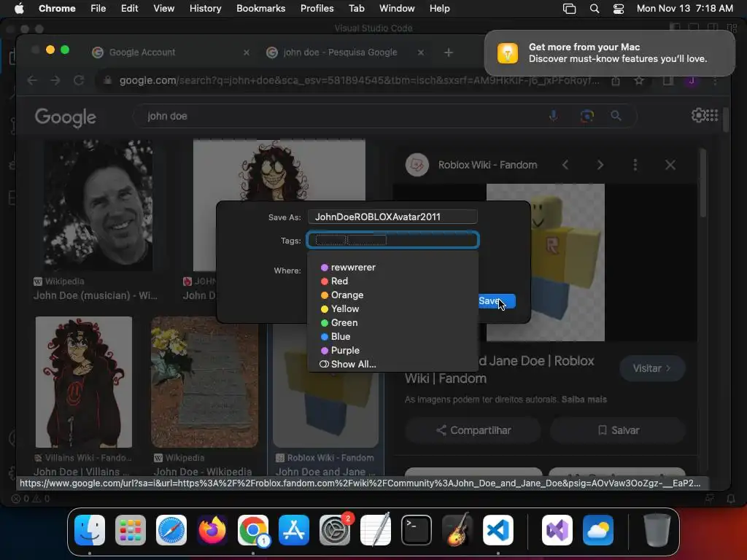
Task: Open Terminal from the dock
Action: point(417,530)
